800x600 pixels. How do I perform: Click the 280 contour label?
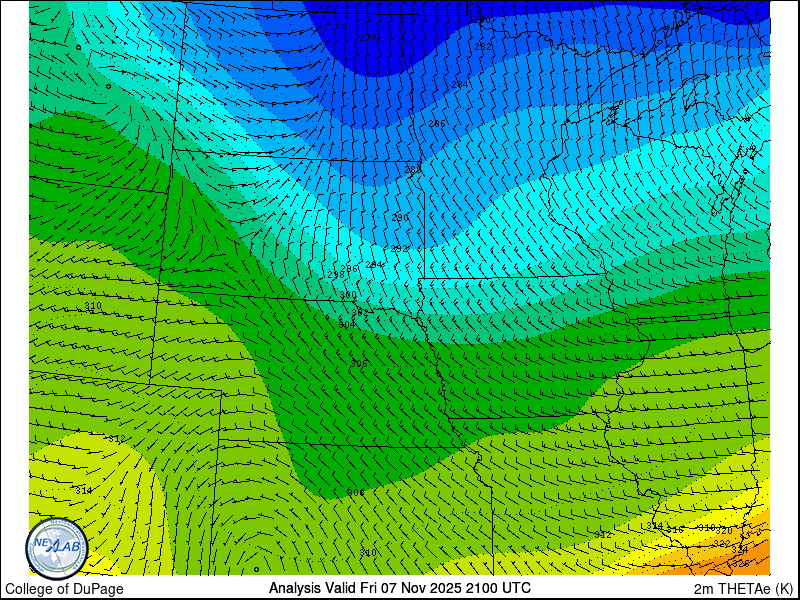482,20
